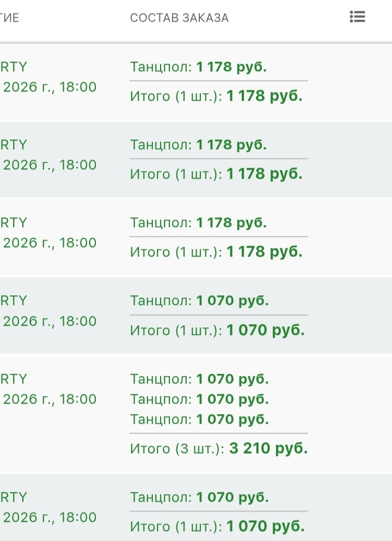This screenshot has width=392, height=541.
Task: Click the partially visible ТИЕ column header
Action: tap(9, 18)
